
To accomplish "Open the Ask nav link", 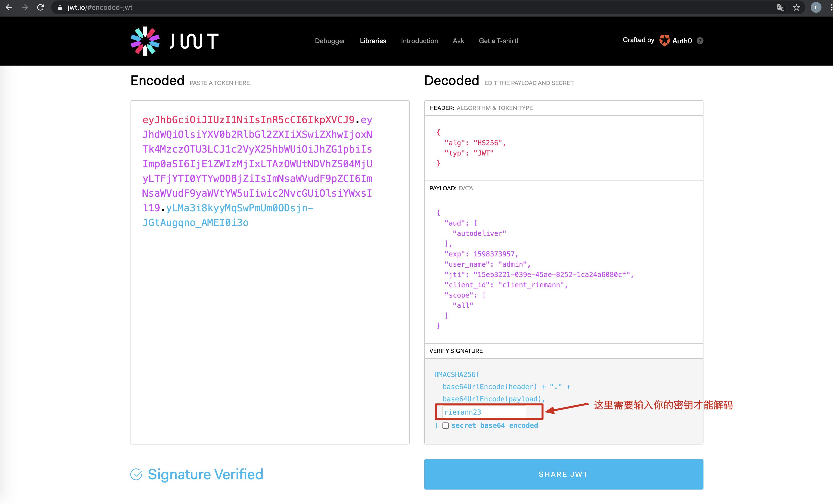I will [458, 41].
